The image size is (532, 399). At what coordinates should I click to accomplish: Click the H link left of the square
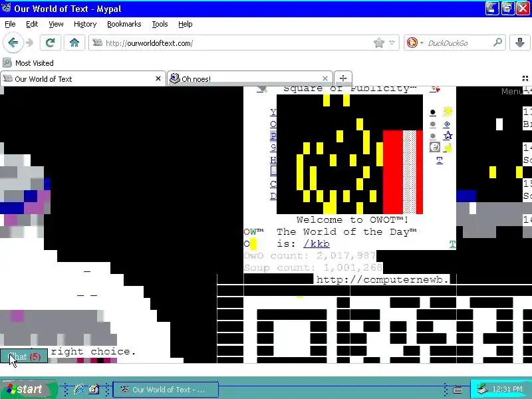(273, 160)
